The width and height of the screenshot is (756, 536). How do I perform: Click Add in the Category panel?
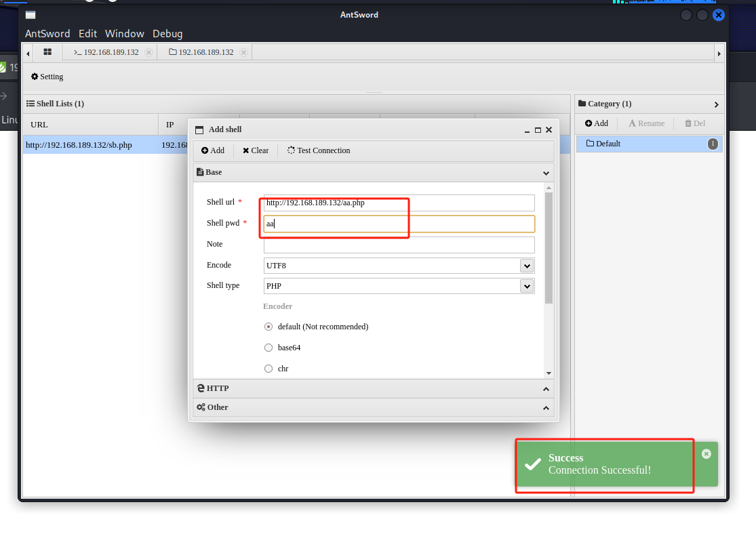pos(597,123)
